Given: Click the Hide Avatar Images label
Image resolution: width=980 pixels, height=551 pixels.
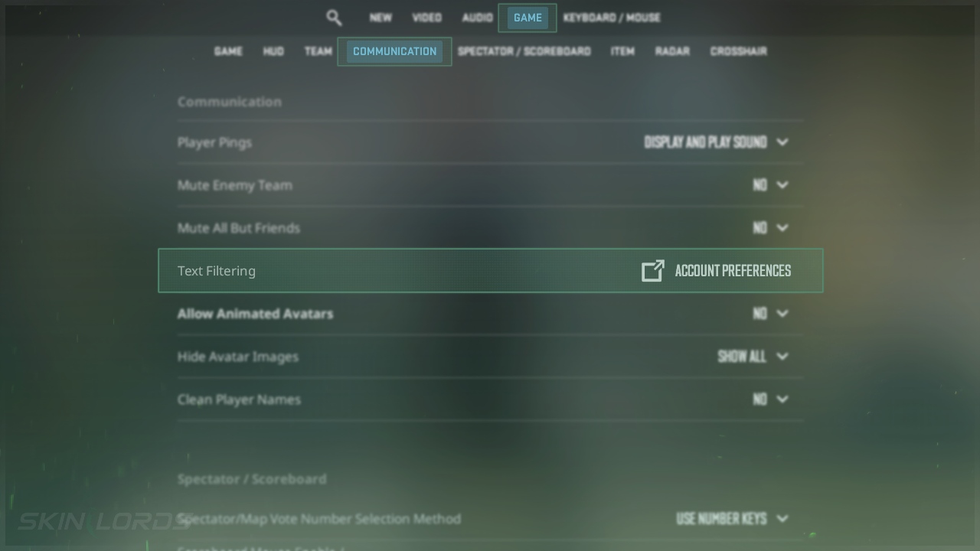Looking at the screenshot, I should (x=237, y=357).
